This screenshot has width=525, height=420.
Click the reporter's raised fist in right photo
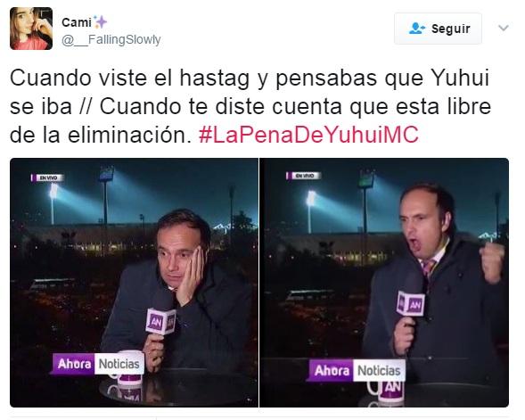coord(491,261)
